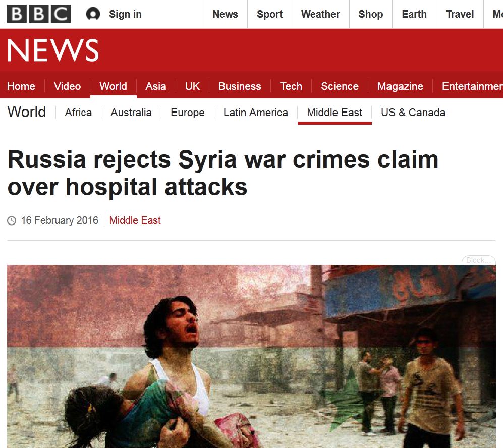Switch to the Video tab
This screenshot has height=448, width=503.
[68, 86]
